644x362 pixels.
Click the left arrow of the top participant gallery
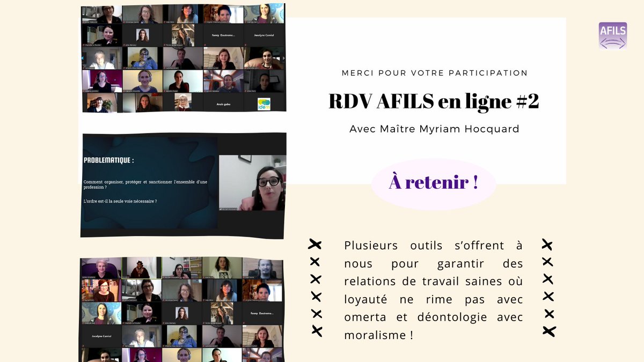(x=84, y=58)
